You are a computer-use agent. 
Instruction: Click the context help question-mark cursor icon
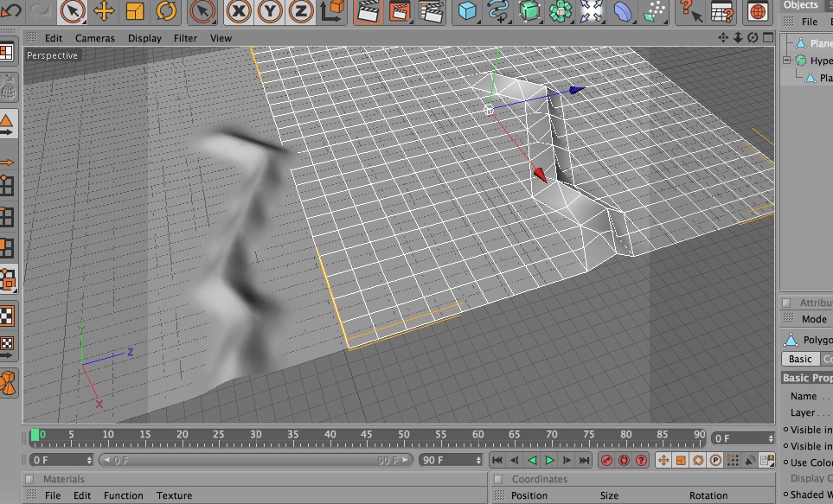coord(690,11)
